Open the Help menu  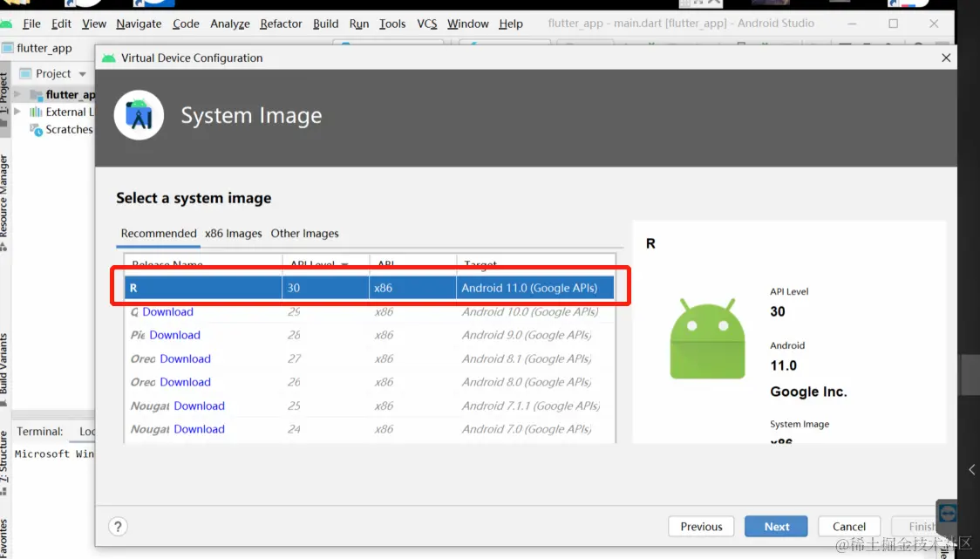(511, 24)
